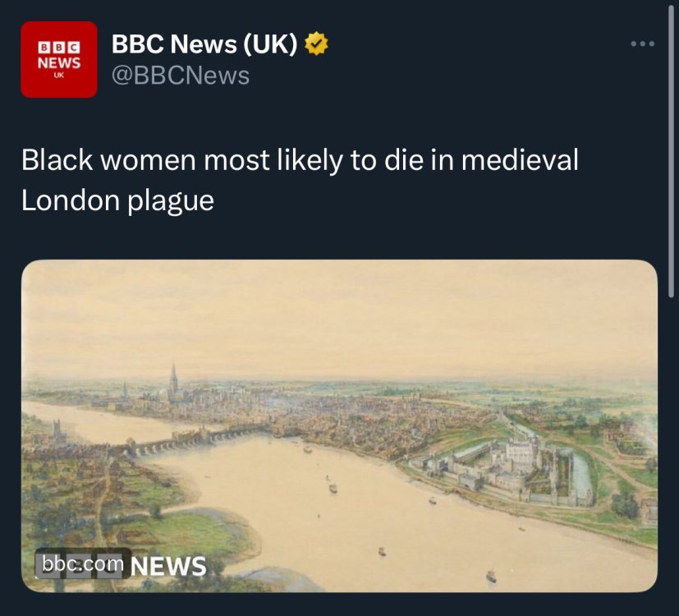Click the BBC NEWS watermark on image
Image resolution: width=679 pixels, height=616 pixels.
pos(168,565)
